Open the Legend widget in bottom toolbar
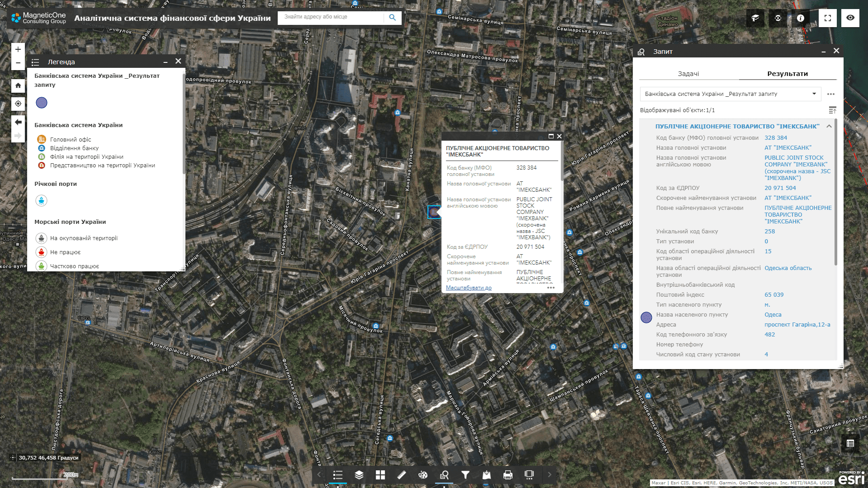The width and height of the screenshot is (868, 488). click(338, 475)
